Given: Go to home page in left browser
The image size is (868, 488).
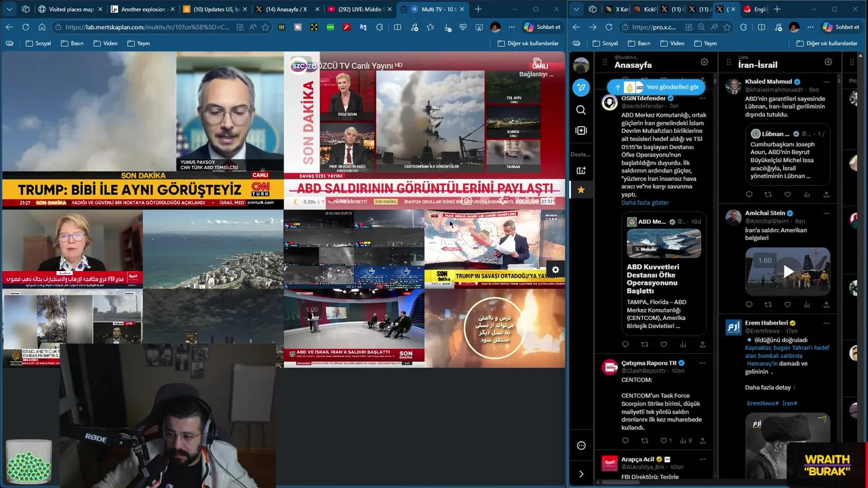Looking at the screenshot, I should [x=42, y=27].
